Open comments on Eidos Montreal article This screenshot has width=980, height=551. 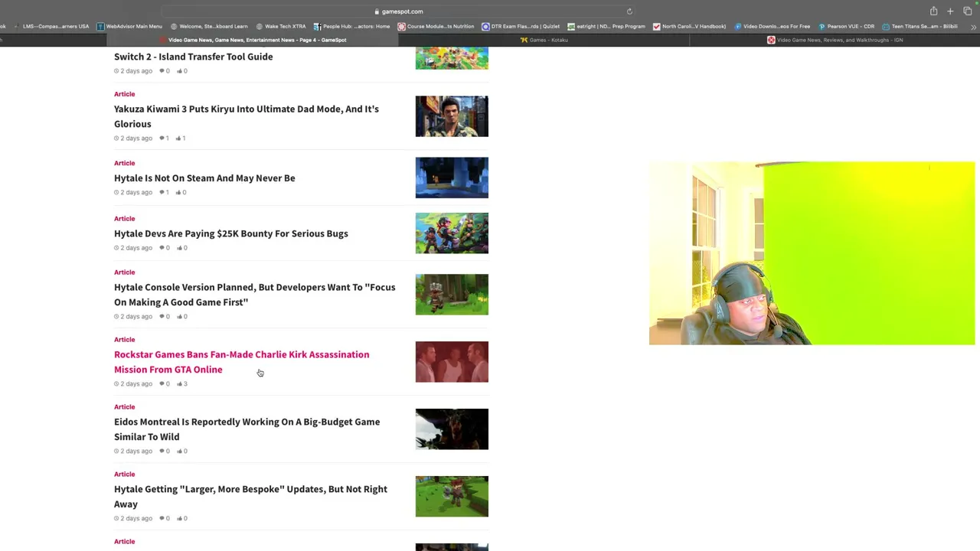pos(165,452)
